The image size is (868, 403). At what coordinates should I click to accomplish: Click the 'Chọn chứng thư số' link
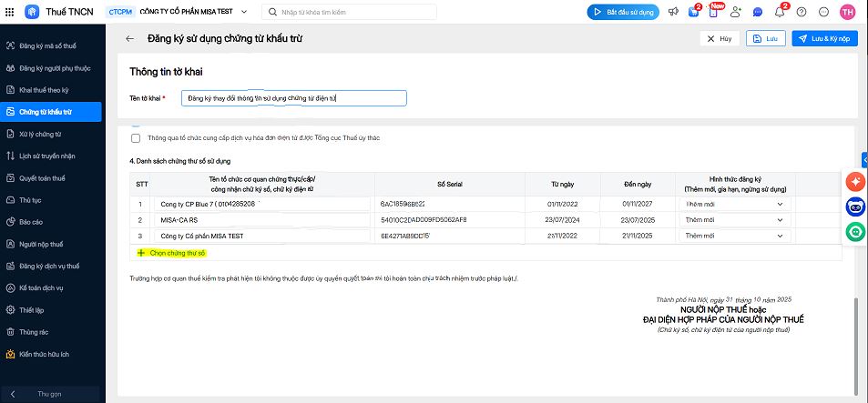(x=177, y=252)
